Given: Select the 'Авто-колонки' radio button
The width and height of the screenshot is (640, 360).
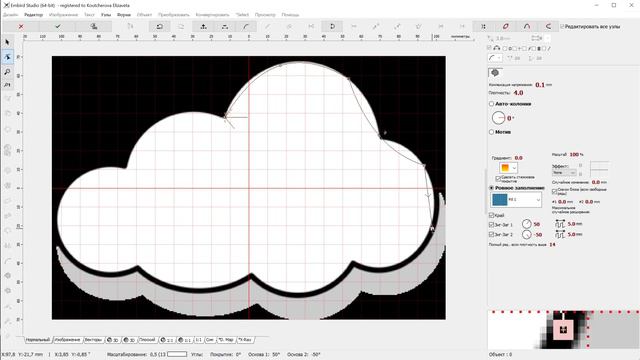Looking at the screenshot, I should point(491,104).
